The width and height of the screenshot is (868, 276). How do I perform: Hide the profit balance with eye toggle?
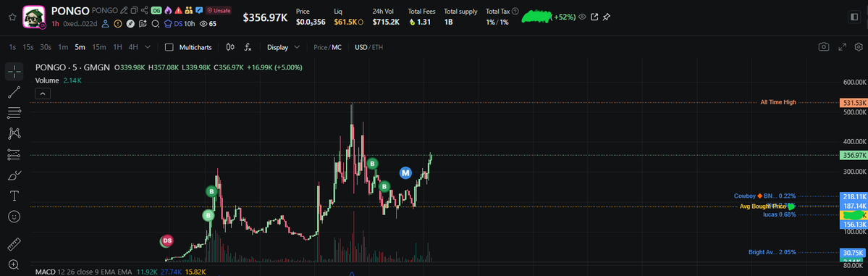[x=582, y=17]
